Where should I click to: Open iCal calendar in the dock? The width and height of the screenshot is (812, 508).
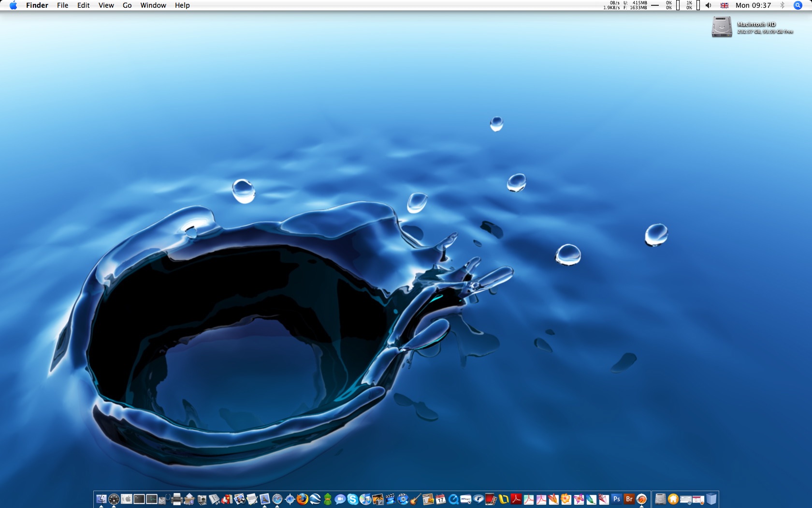440,499
